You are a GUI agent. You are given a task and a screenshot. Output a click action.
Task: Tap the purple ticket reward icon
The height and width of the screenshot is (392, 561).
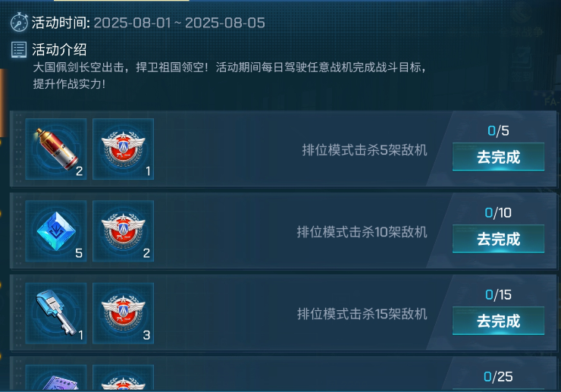pyautogui.click(x=56, y=378)
